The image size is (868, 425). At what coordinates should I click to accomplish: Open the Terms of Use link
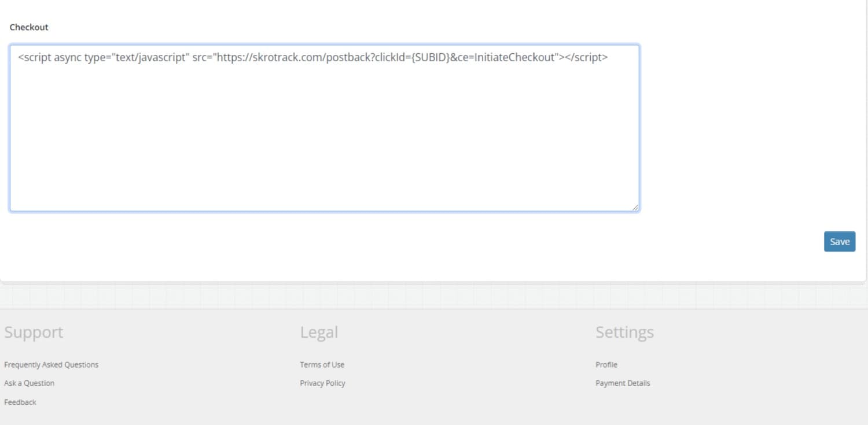coord(322,365)
